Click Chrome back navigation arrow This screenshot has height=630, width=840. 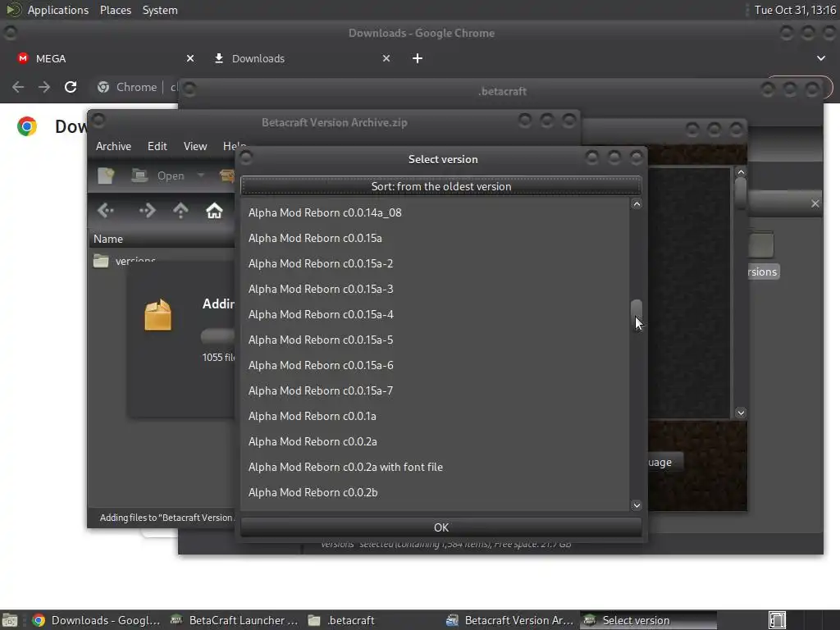pyautogui.click(x=18, y=87)
